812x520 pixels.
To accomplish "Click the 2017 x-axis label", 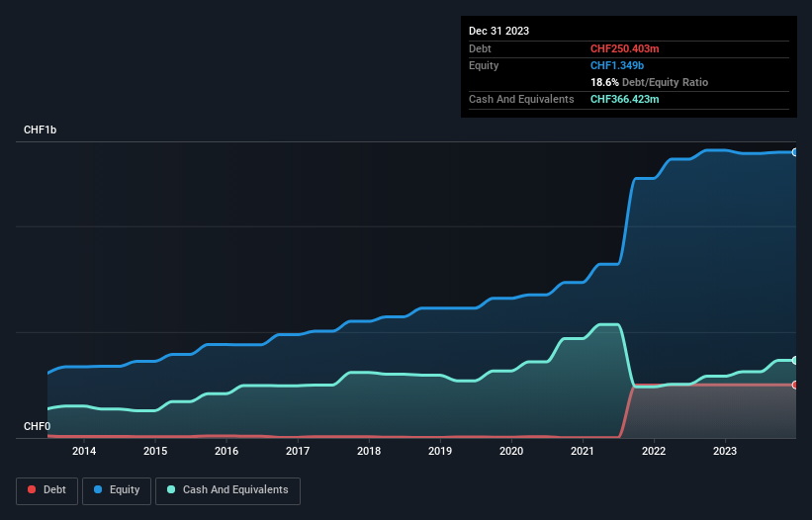I will click(x=298, y=451).
